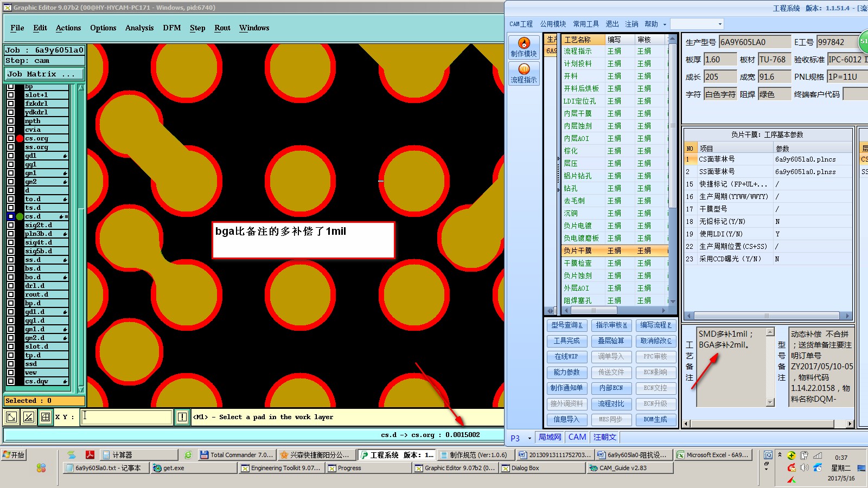The image size is (868, 488).
Task: Open the 6a9y605la0-阻抗设 Word document taskbar item
Action: [x=634, y=455]
